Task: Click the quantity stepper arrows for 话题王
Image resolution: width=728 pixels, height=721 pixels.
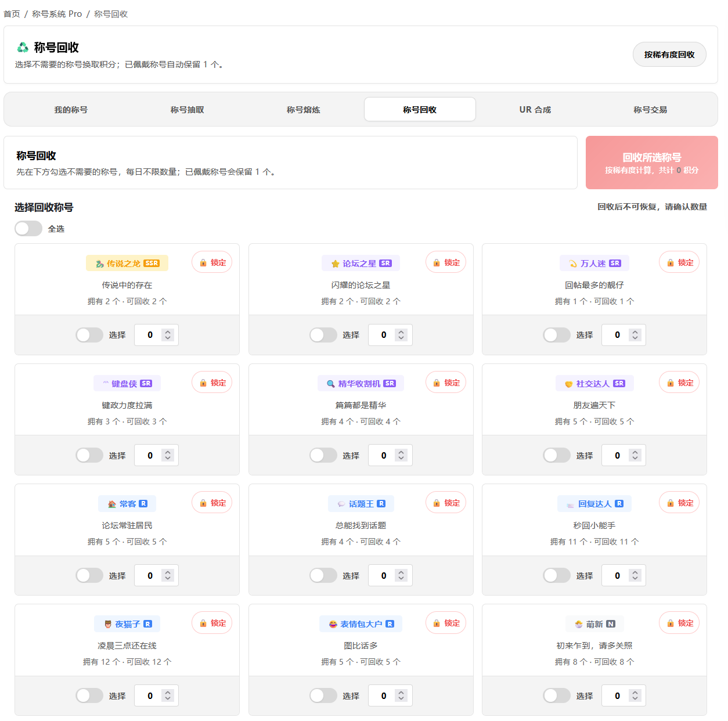Action: 401,575
